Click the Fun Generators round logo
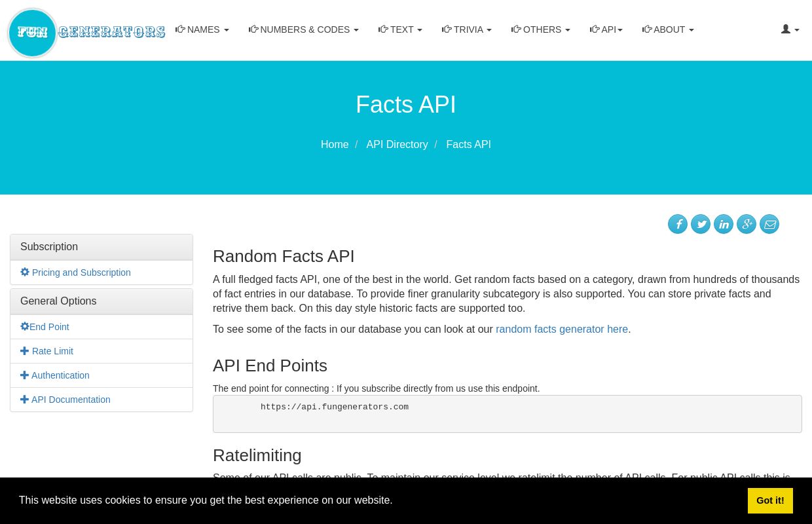 [x=32, y=33]
